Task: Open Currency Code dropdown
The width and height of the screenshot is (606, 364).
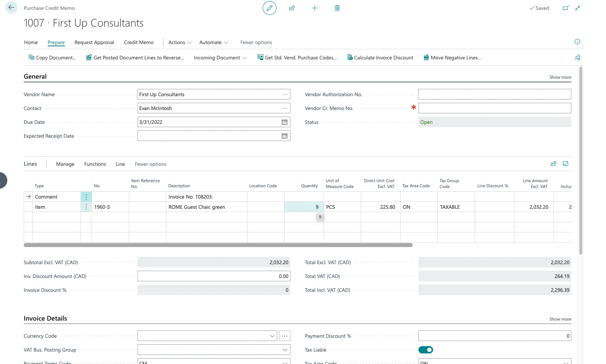Action: (272, 336)
